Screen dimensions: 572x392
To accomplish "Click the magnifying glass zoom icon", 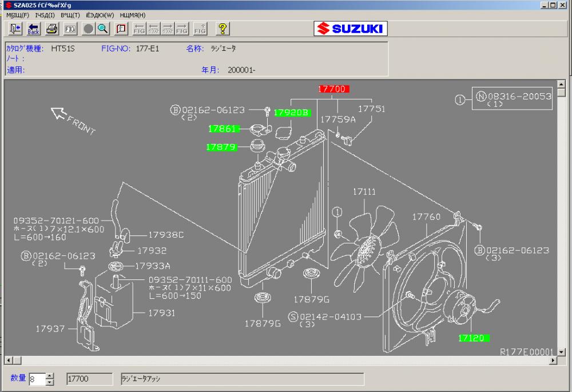I will point(102,29).
